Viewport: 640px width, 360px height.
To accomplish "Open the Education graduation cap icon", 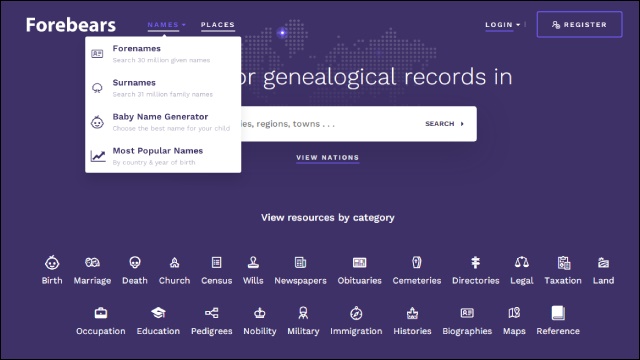I will pyautogui.click(x=158, y=313).
